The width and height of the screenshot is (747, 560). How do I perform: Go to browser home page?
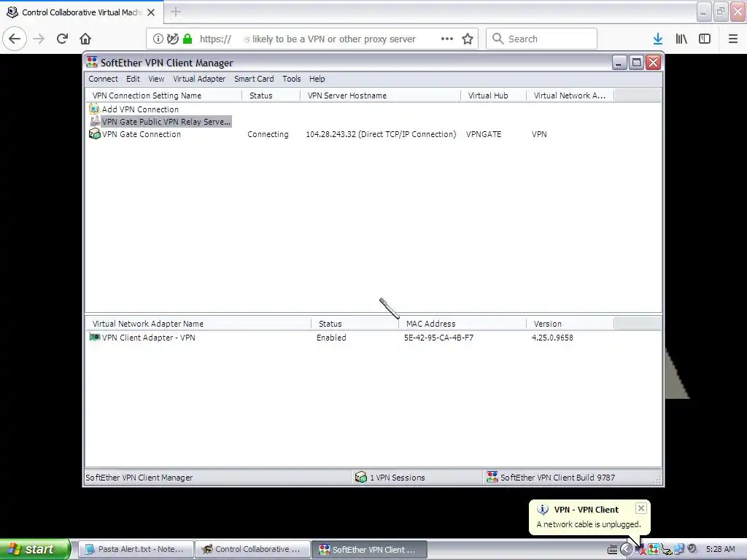(85, 39)
